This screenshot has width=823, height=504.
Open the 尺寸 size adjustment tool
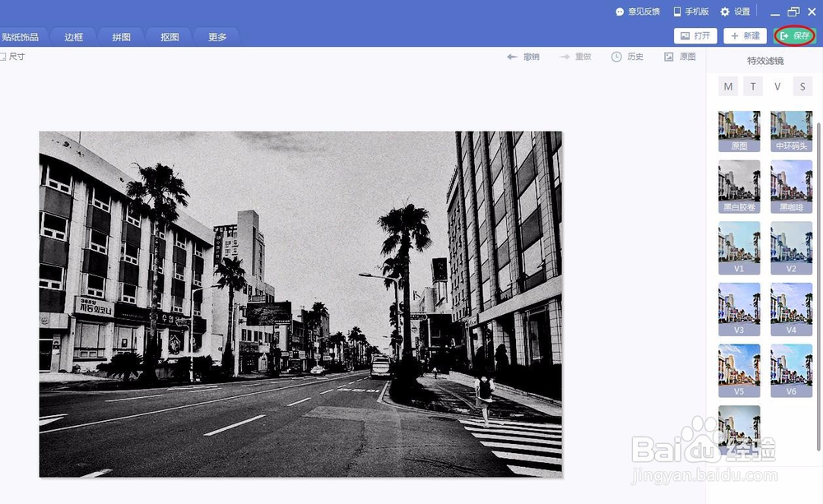coord(13,57)
